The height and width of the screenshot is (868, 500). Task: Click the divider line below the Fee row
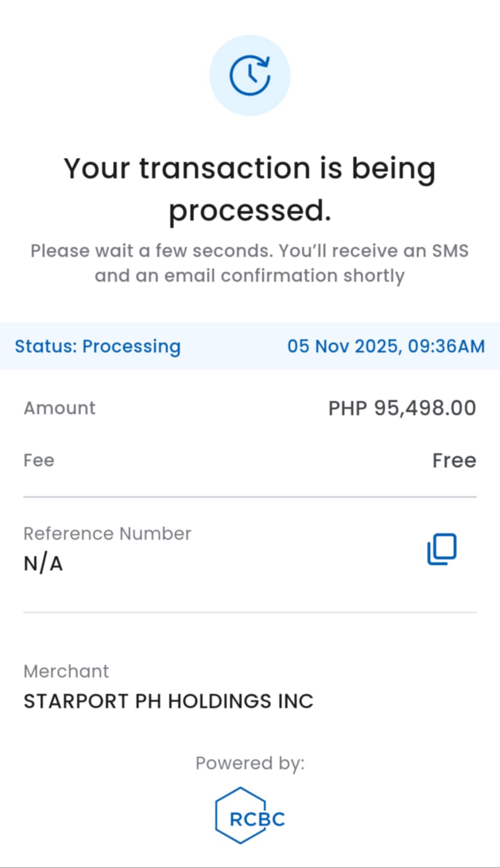[249, 497]
